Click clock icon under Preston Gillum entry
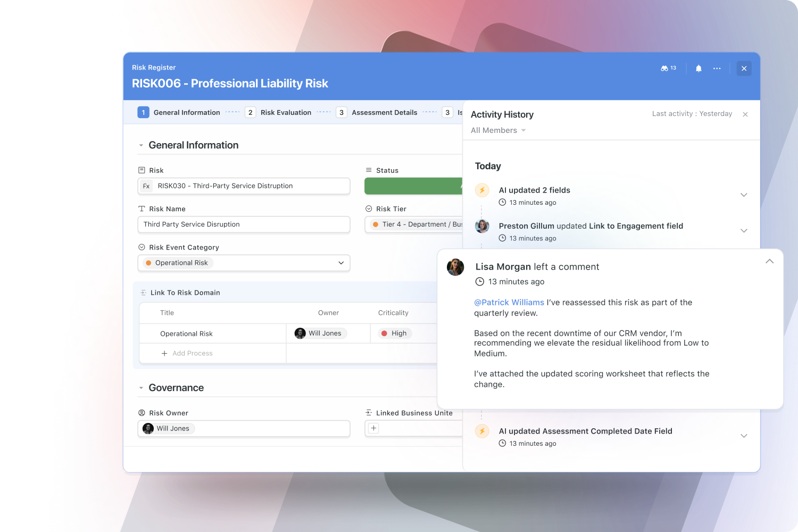This screenshot has height=532, width=798. coord(502,238)
